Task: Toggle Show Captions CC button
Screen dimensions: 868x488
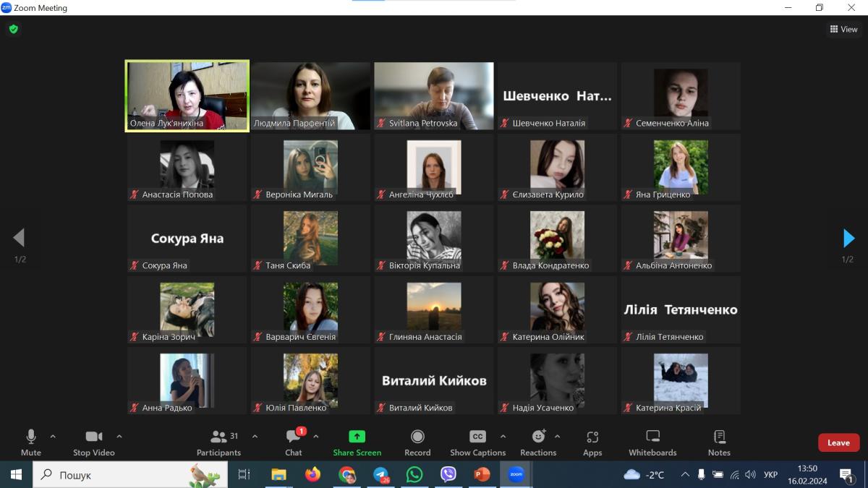Action: (x=477, y=437)
